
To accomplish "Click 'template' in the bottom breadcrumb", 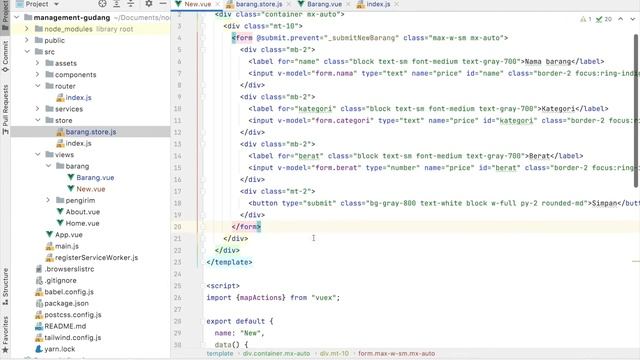I will [220, 353].
